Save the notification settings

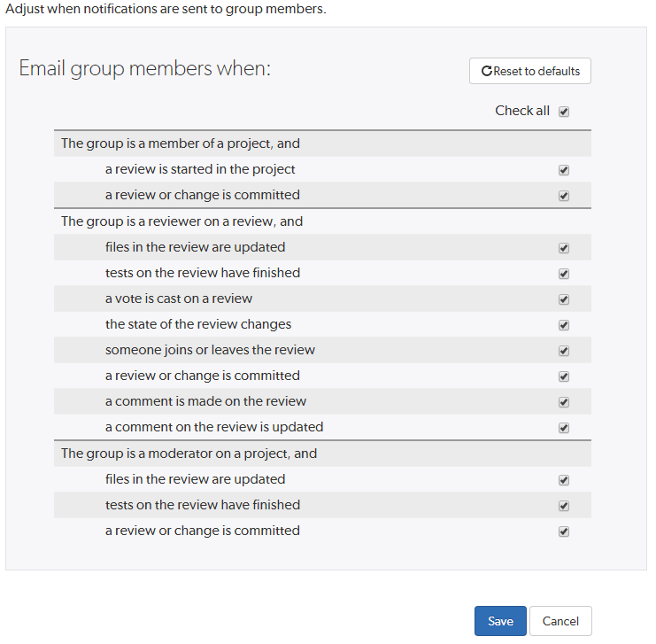pos(500,621)
